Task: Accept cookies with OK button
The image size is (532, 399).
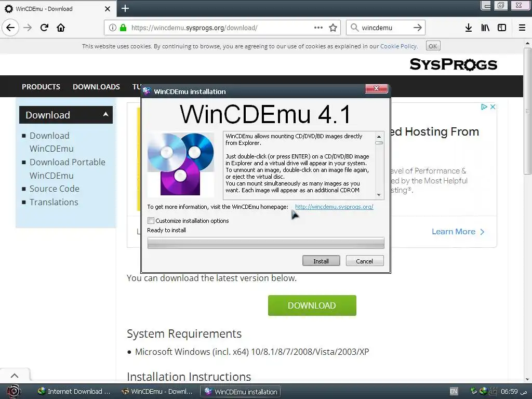Action: coord(433,46)
